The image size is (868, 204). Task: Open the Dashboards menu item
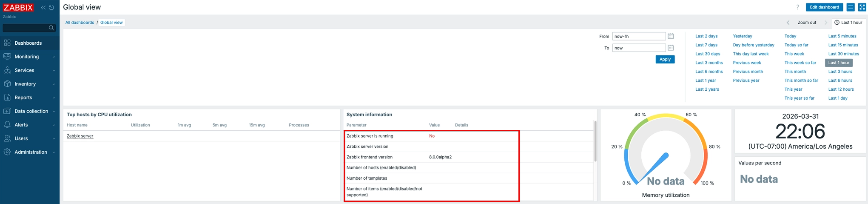(x=28, y=43)
